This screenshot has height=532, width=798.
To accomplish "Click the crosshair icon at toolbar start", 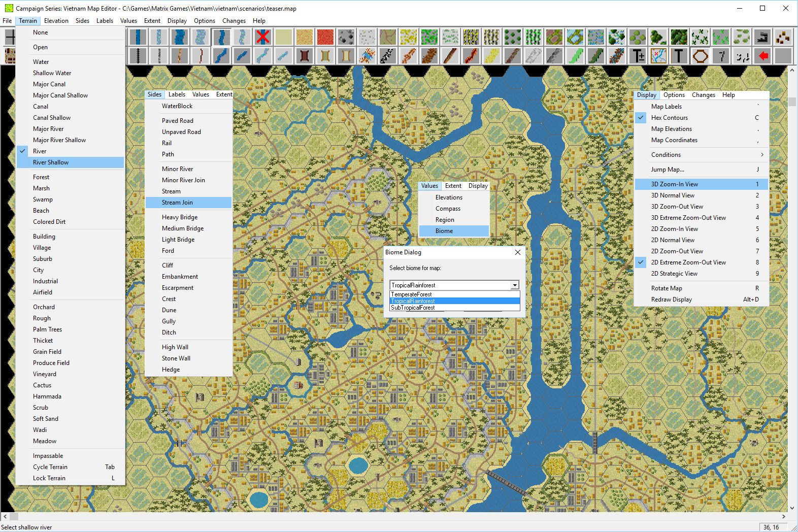I will click(x=10, y=37).
